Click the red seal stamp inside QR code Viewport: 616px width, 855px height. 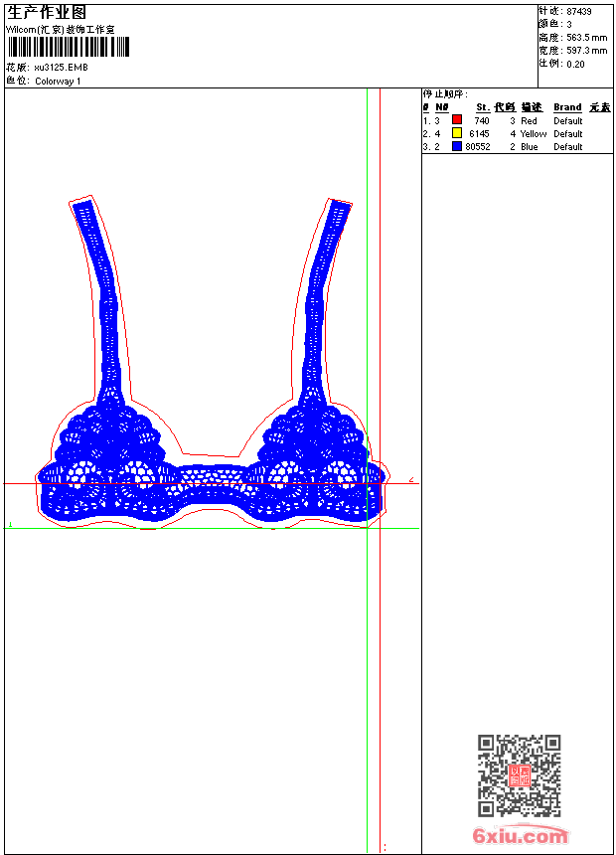point(519,775)
